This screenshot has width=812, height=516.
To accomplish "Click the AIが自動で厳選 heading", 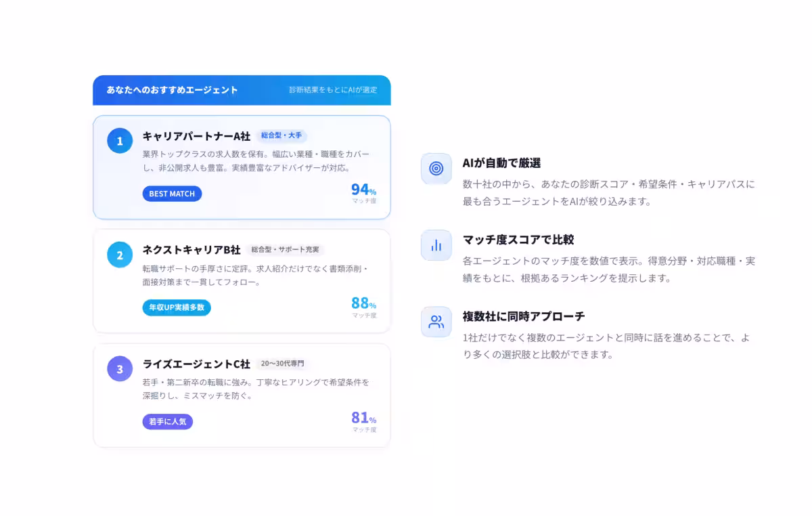I will point(501,163).
